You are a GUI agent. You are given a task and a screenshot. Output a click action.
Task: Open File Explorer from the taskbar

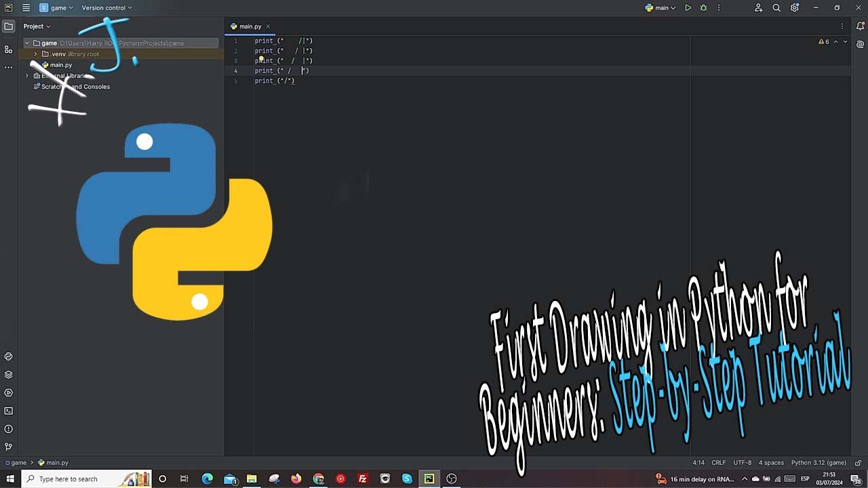252,479
